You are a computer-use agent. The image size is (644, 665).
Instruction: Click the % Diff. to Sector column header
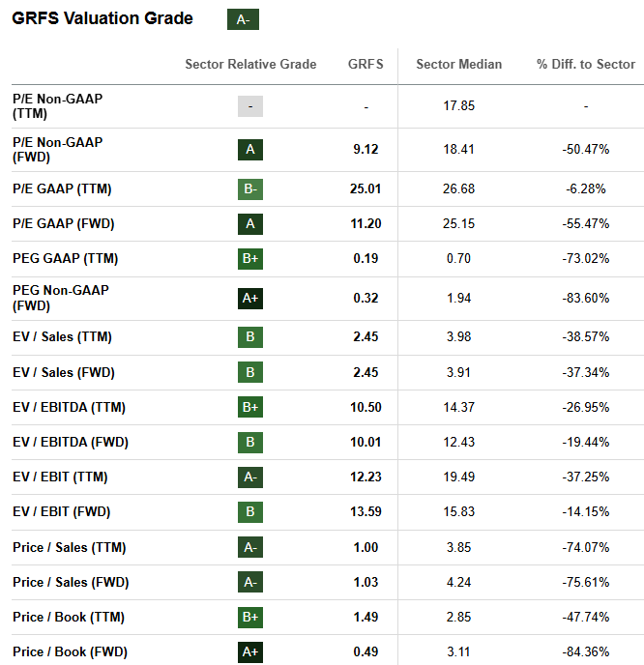586,65
